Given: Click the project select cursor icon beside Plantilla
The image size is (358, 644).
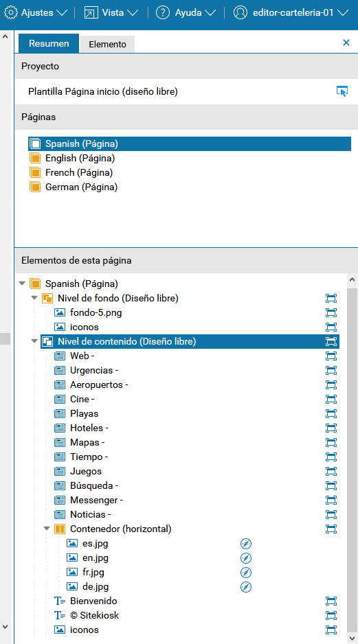Looking at the screenshot, I should tap(342, 91).
